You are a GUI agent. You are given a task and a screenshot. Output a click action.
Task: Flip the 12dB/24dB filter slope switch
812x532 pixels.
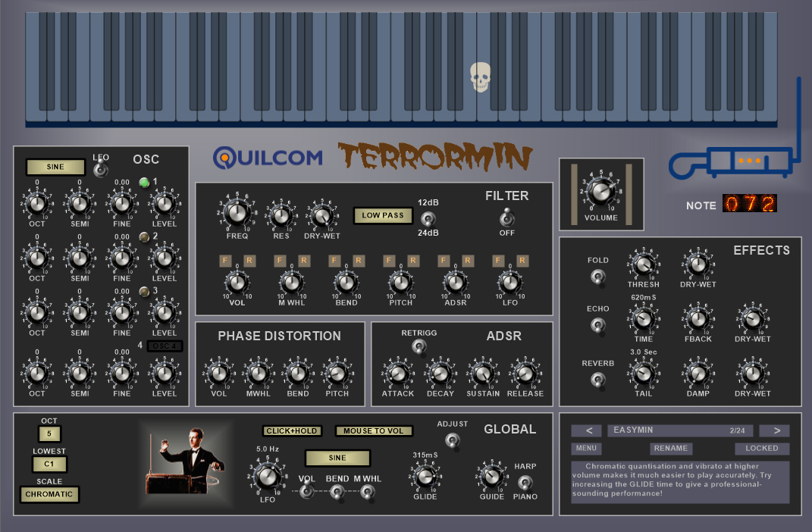[428, 218]
